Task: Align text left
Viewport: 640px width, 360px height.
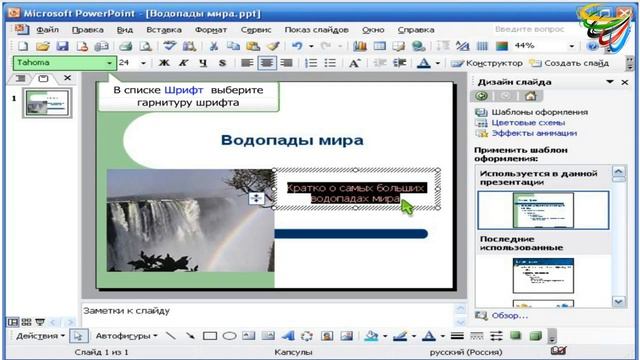Action: point(247,63)
